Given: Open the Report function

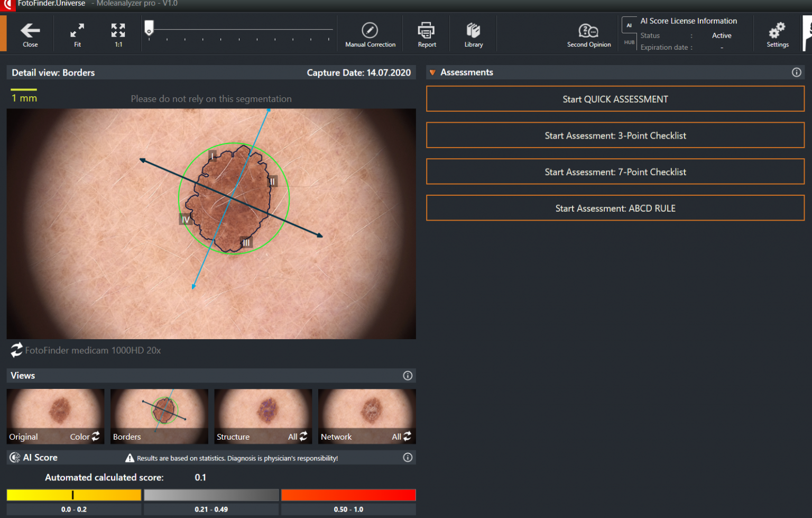Looking at the screenshot, I should point(426,33).
